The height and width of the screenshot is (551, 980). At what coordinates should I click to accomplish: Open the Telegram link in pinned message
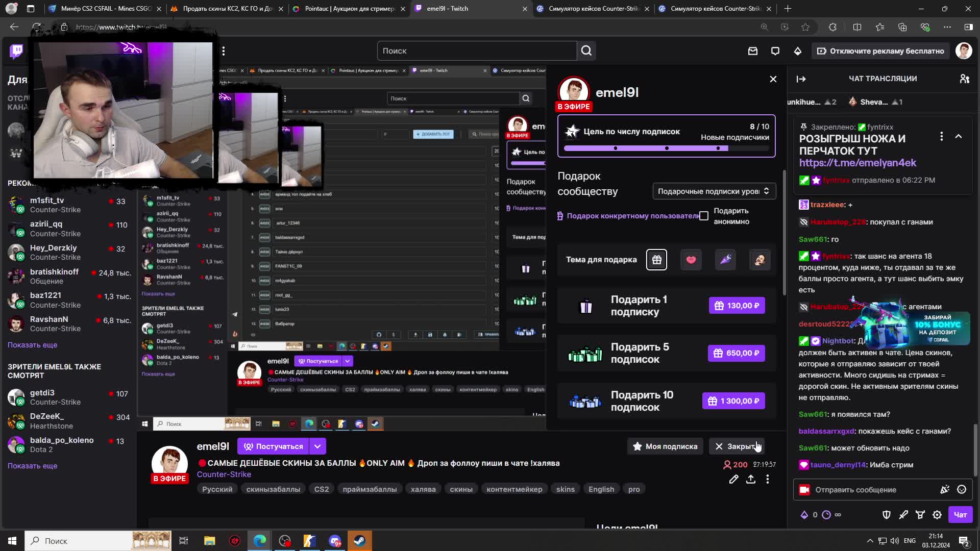point(857,163)
